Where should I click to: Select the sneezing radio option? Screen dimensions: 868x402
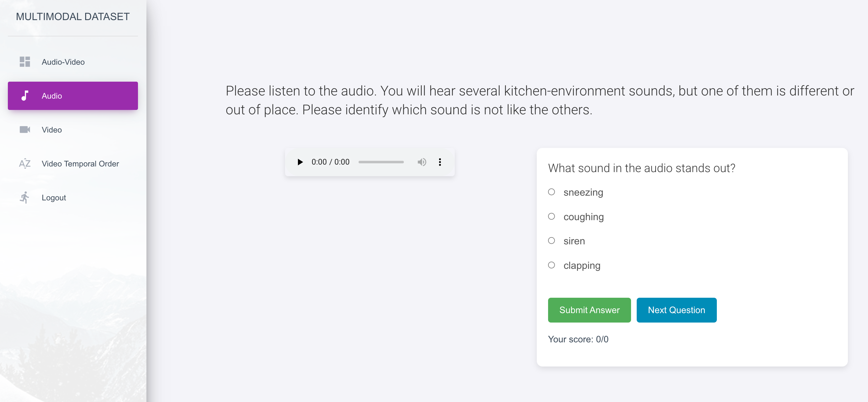click(x=551, y=192)
